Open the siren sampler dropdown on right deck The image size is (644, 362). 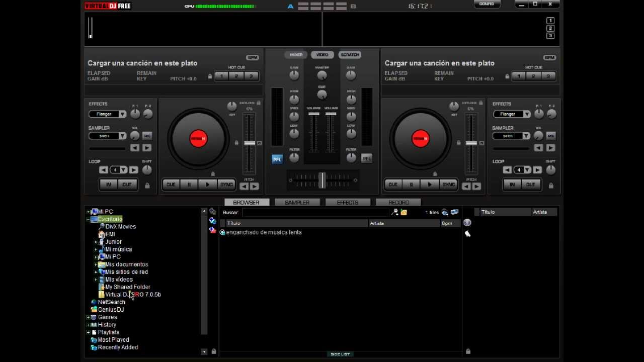pos(527,136)
